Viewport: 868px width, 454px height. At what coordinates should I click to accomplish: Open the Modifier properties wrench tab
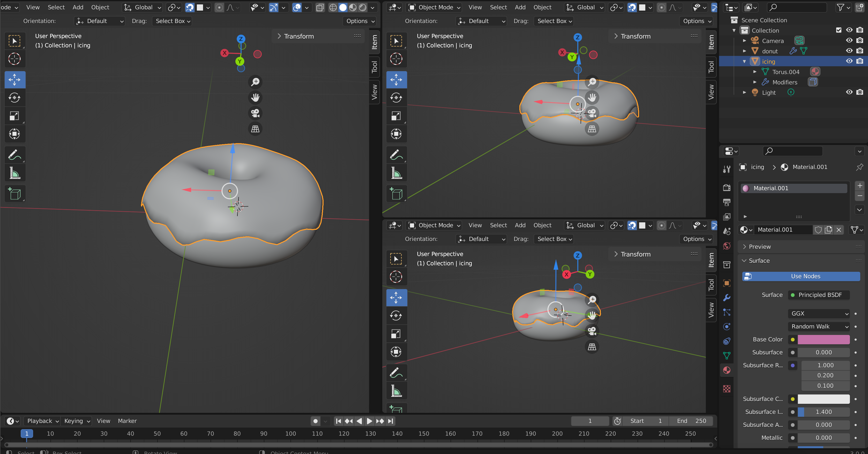(727, 297)
